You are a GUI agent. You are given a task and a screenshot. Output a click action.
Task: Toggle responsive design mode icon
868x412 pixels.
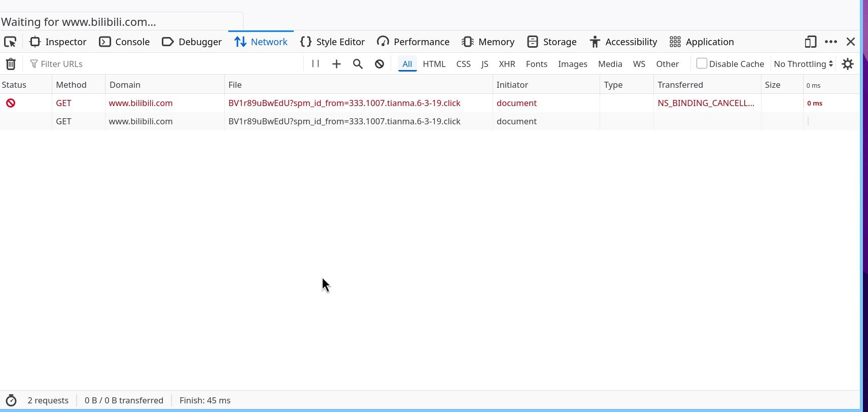tap(810, 42)
